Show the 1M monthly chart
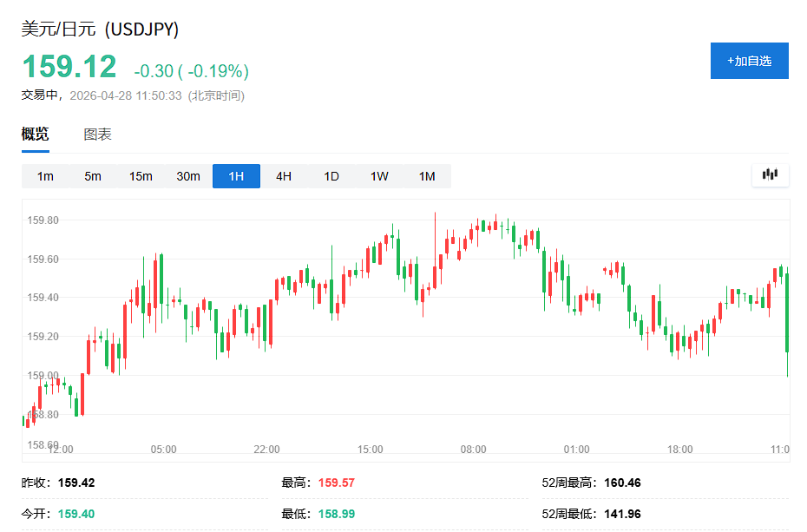 [x=427, y=176]
